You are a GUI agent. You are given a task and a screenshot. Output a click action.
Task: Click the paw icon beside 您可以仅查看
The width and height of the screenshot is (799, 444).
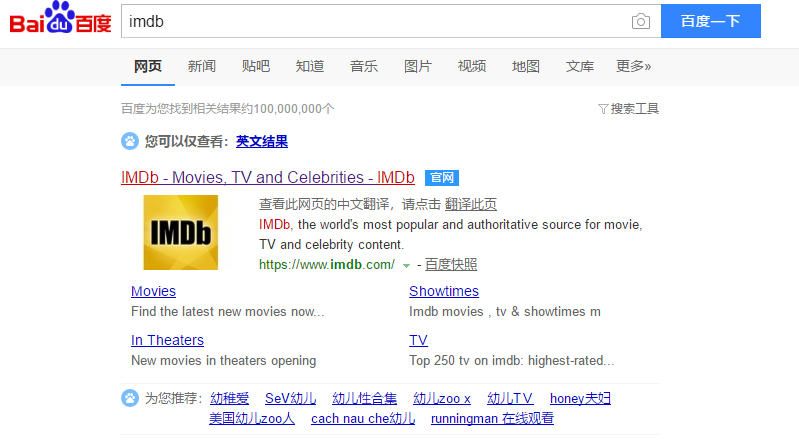130,141
